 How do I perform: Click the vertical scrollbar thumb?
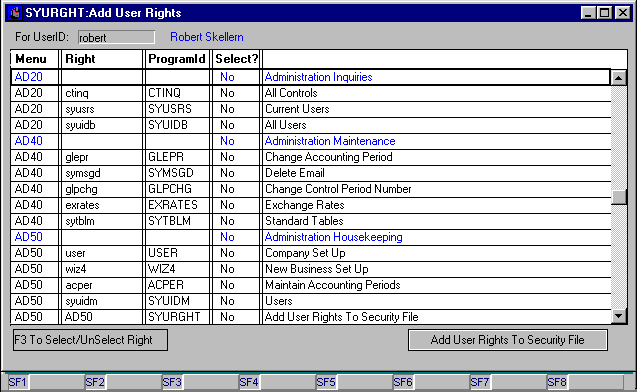(619, 197)
